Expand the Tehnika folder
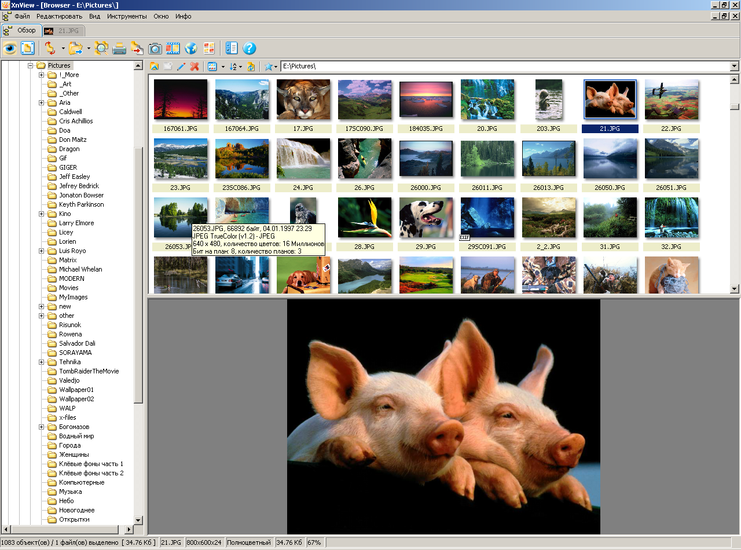Screen dimensions: 741x550 [x=42, y=362]
